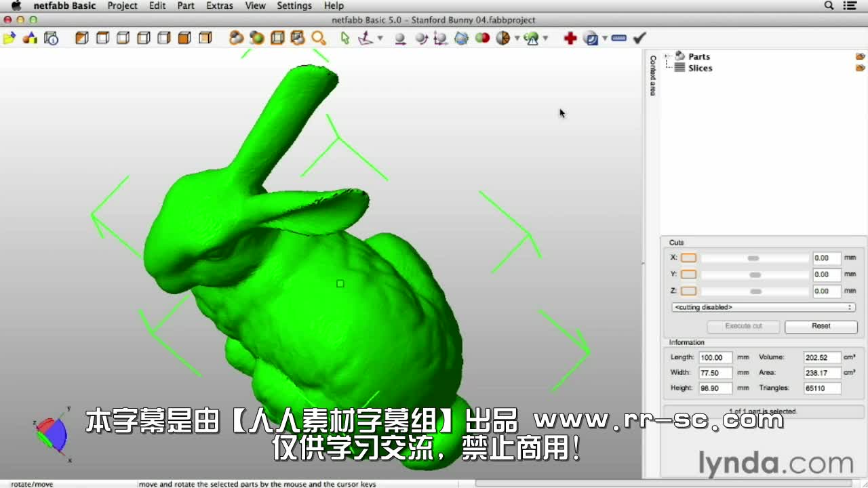Viewport: 868px width, 488px height.
Task: Click the X cut value field
Action: tap(827, 258)
